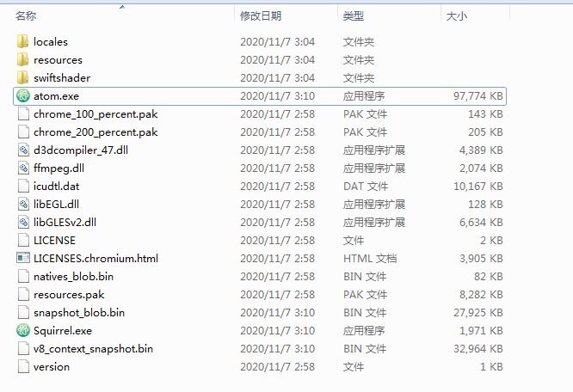573x392 pixels.
Task: Click the libGLESv2.dll file icon
Action: (23, 223)
